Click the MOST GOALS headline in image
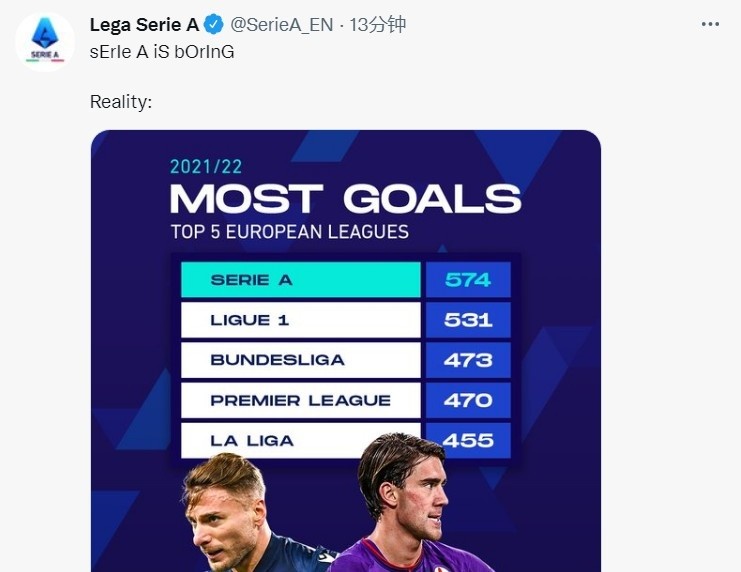Image resolution: width=741 pixels, height=572 pixels. click(345, 199)
